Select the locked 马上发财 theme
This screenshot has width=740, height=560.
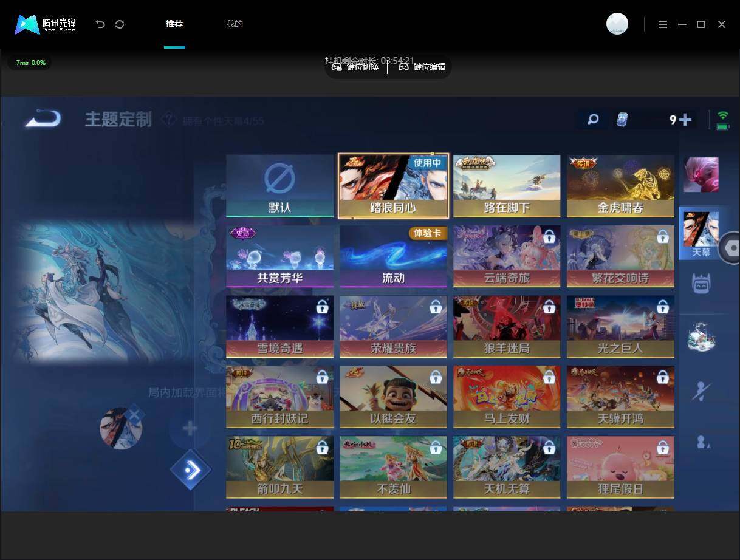pos(507,397)
